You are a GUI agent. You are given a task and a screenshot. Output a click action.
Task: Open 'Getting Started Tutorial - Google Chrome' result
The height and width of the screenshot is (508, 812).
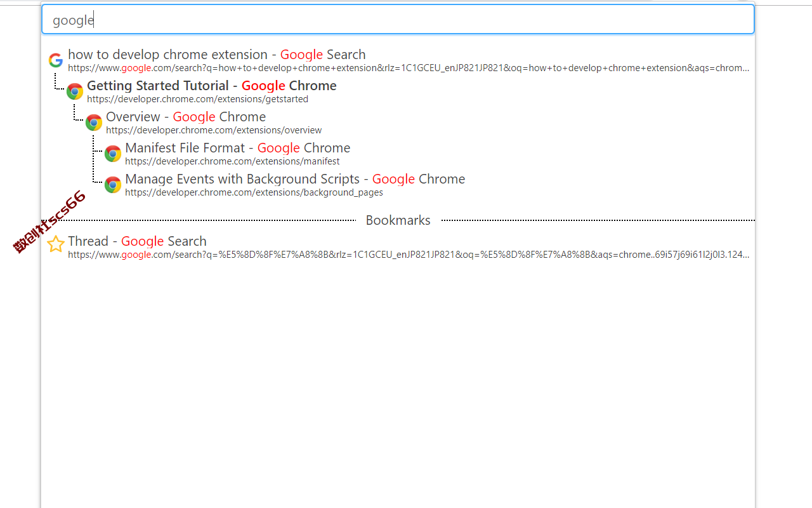click(x=212, y=86)
